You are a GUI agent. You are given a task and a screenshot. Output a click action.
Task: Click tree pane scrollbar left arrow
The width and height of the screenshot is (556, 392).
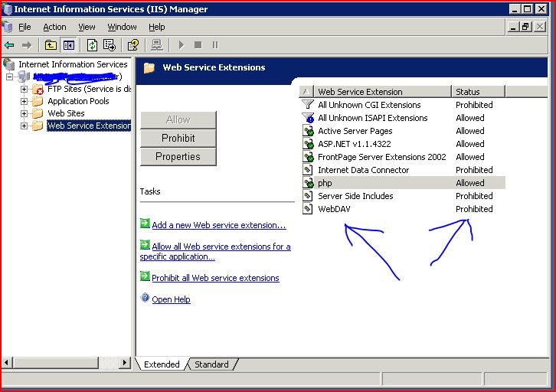coord(7,363)
